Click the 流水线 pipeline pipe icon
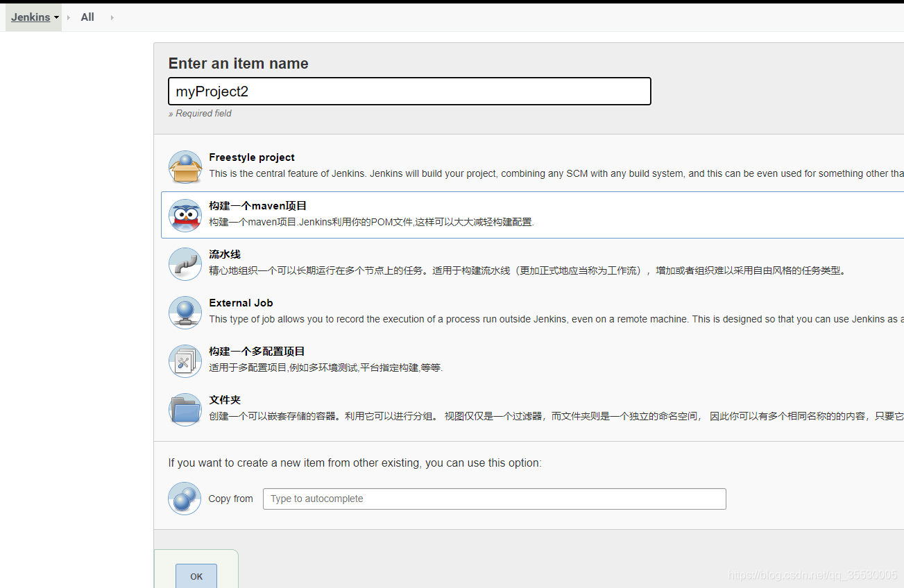The width and height of the screenshot is (904, 588). 185,264
